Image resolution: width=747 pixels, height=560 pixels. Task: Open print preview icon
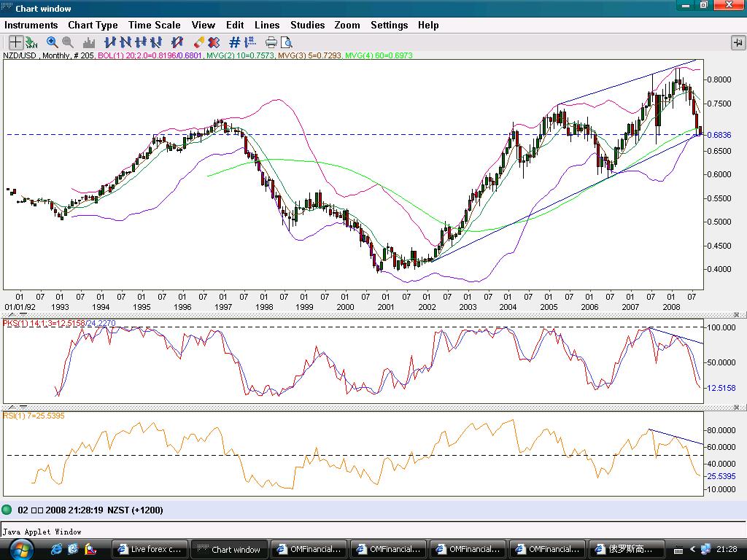coord(286,42)
